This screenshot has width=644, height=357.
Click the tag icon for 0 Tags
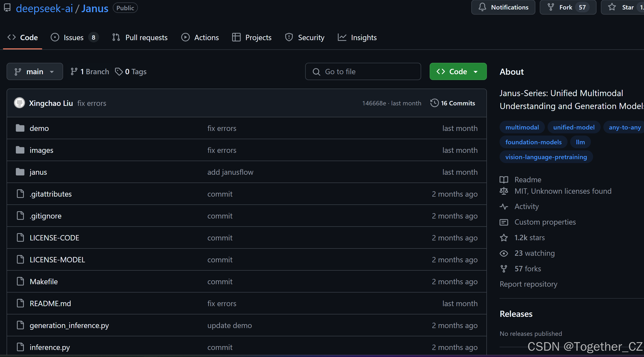[x=119, y=72]
